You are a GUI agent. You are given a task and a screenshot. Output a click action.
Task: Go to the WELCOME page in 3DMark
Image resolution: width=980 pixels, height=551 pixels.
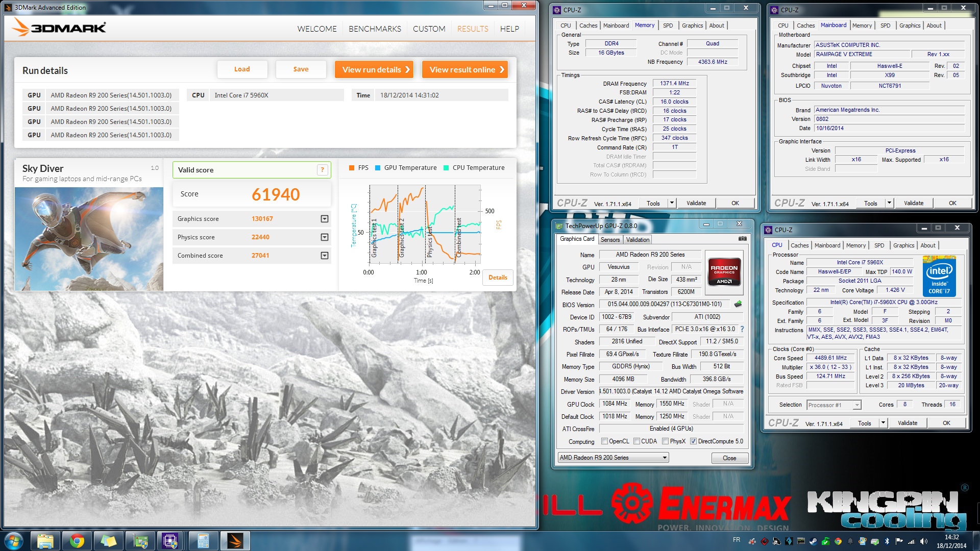tap(317, 29)
